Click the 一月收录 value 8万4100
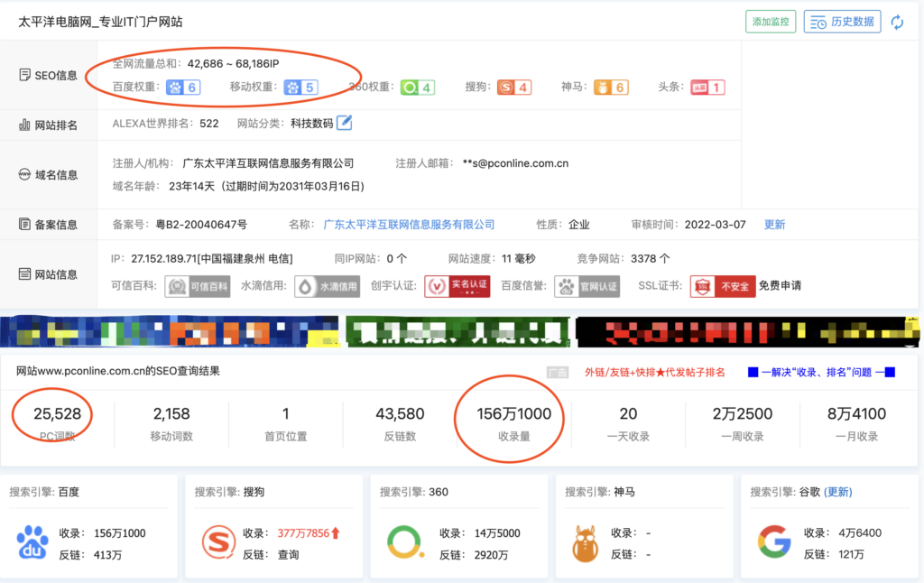Image resolution: width=924 pixels, height=583 pixels. coord(857,414)
